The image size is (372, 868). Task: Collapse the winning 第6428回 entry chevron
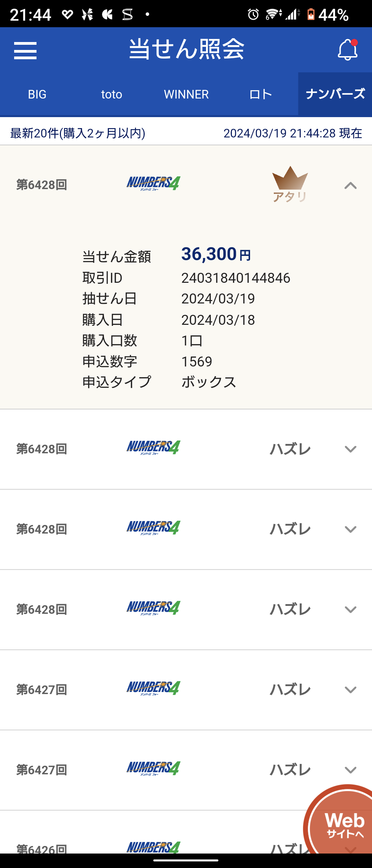350,185
